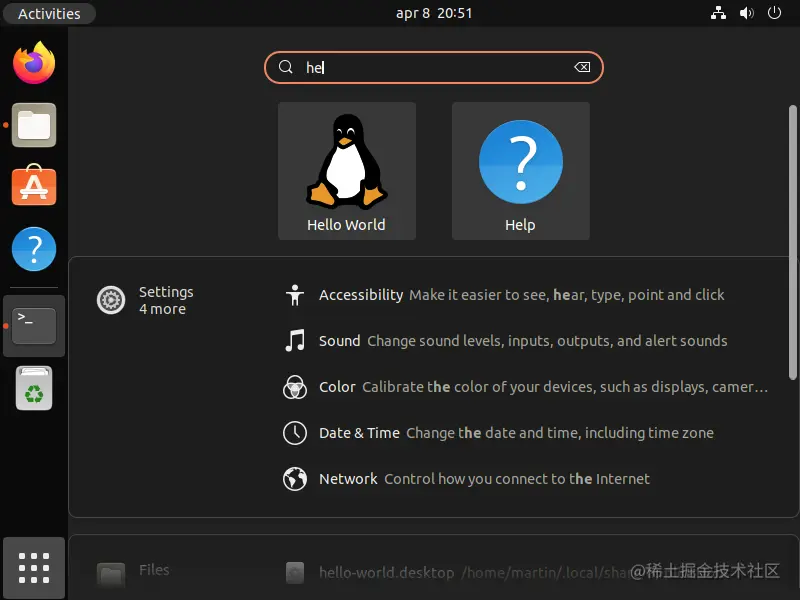Image resolution: width=800 pixels, height=600 pixels.
Task: Open the calendar by clicking the clock
Action: click(434, 13)
